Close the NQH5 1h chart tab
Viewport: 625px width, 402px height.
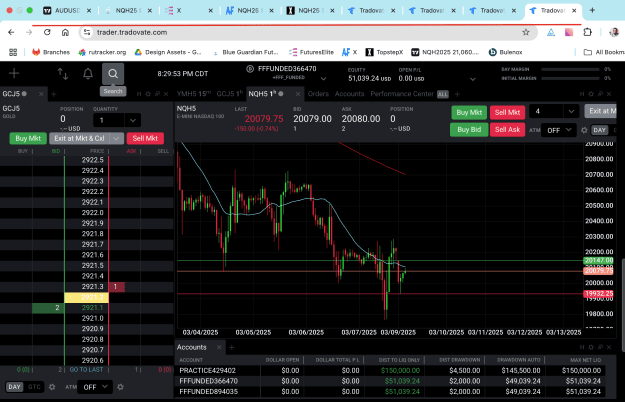(298, 94)
